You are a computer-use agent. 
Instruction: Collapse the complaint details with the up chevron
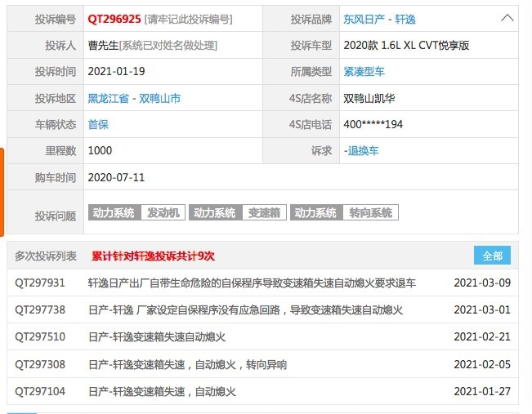[507, 18]
